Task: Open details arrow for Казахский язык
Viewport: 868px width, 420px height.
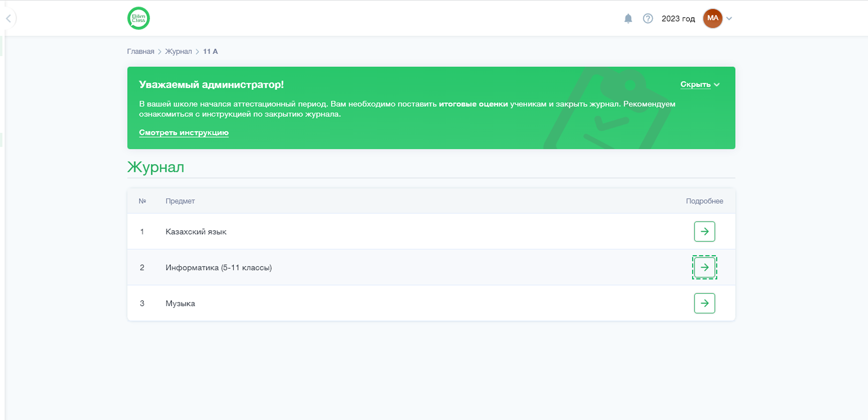Action: click(704, 231)
